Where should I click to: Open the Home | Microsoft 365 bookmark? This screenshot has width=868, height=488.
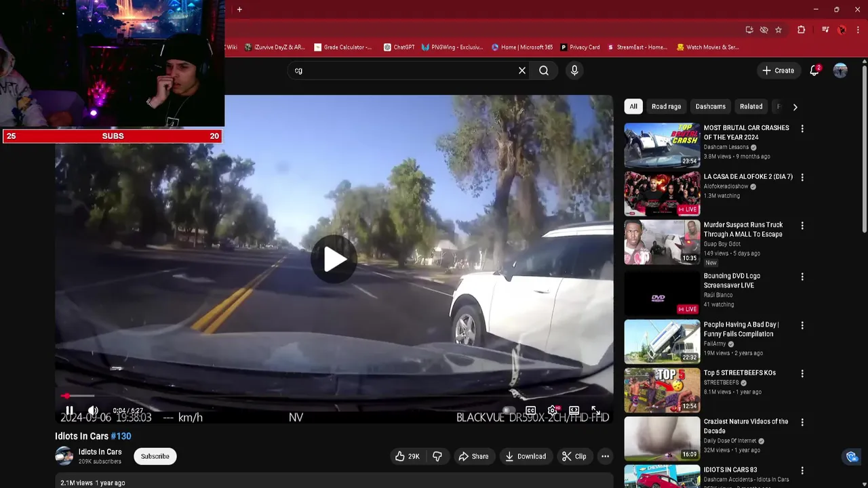pos(522,47)
